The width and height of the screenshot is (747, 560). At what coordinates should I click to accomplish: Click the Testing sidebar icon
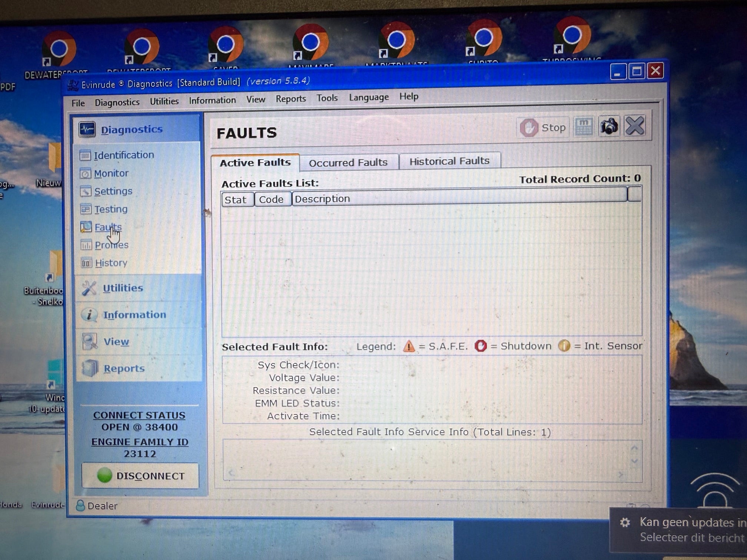[x=86, y=209]
